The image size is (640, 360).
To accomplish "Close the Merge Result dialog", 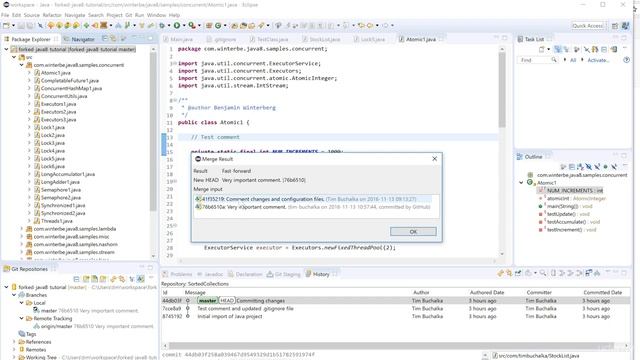I will [435, 159].
